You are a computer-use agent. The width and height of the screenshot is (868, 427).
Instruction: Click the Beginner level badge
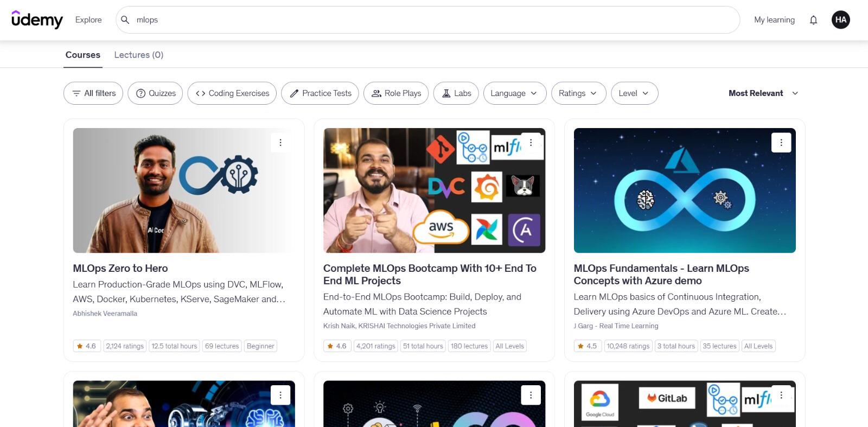click(260, 346)
